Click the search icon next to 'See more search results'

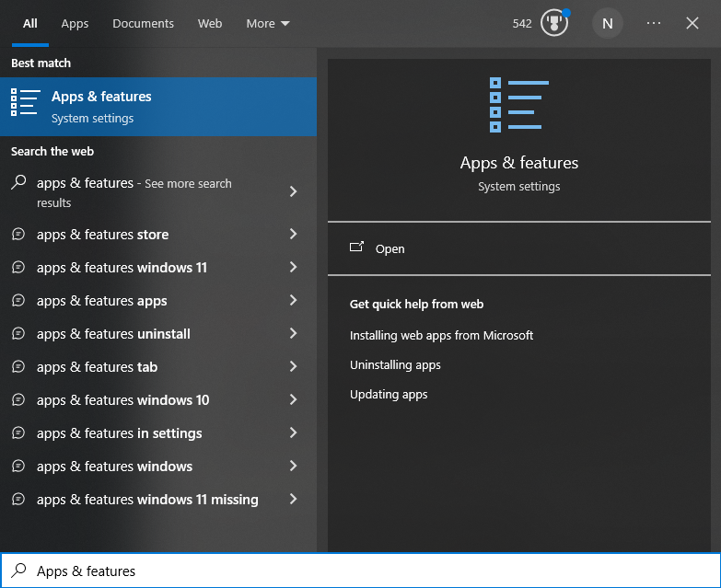tap(18, 183)
